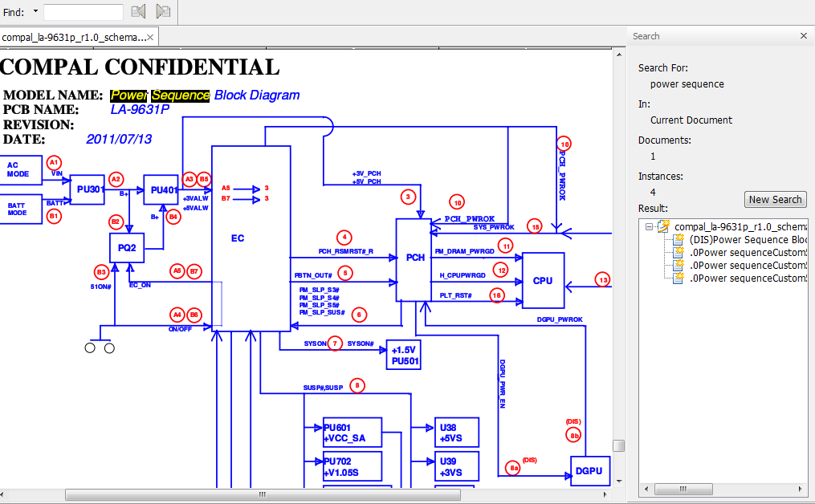Click the document view scroll-up arrow
This screenshot has width=815, height=504.
[x=618, y=54]
